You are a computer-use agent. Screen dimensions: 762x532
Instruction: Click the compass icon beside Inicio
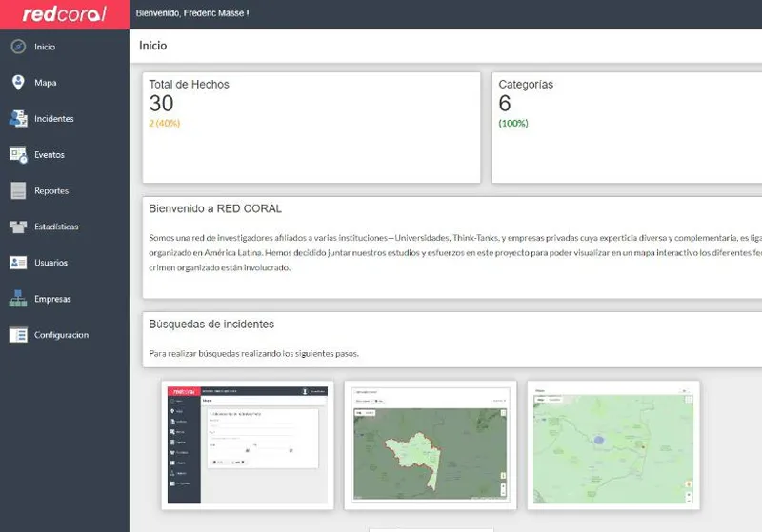click(18, 47)
